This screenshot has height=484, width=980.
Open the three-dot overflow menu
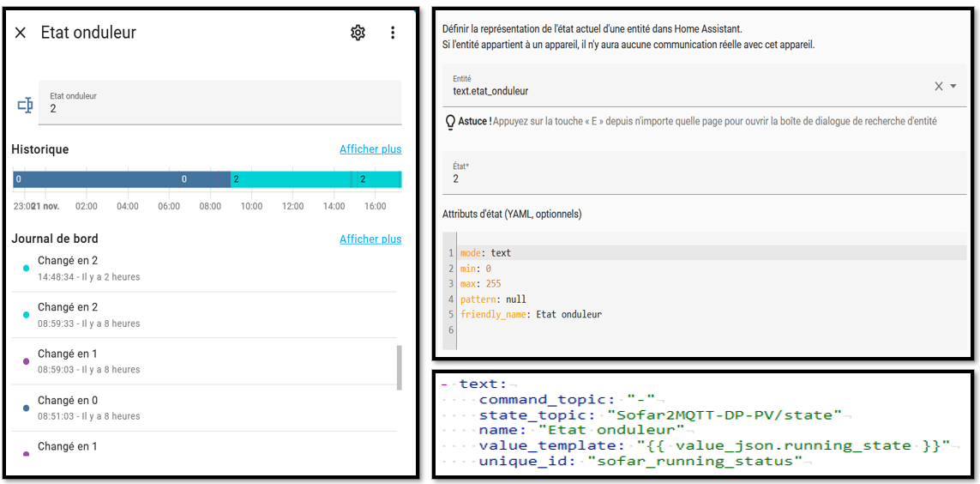(x=393, y=33)
